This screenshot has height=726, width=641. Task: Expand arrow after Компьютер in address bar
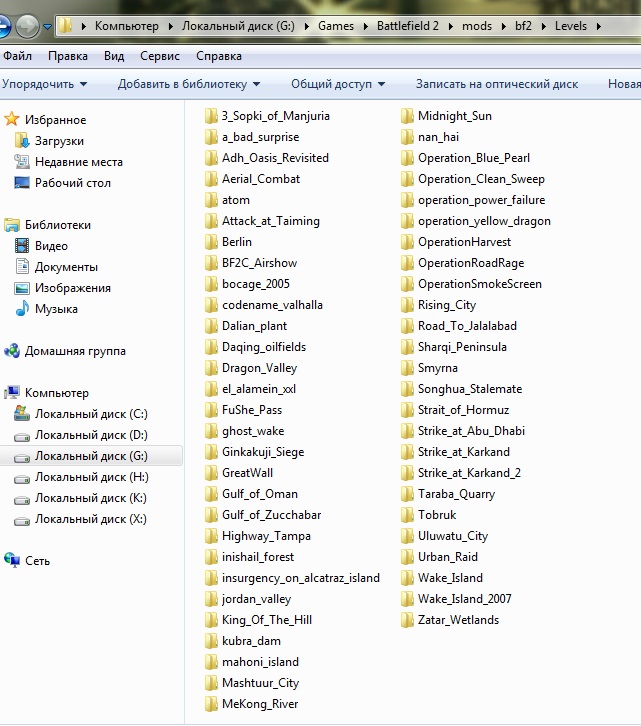pos(170,26)
